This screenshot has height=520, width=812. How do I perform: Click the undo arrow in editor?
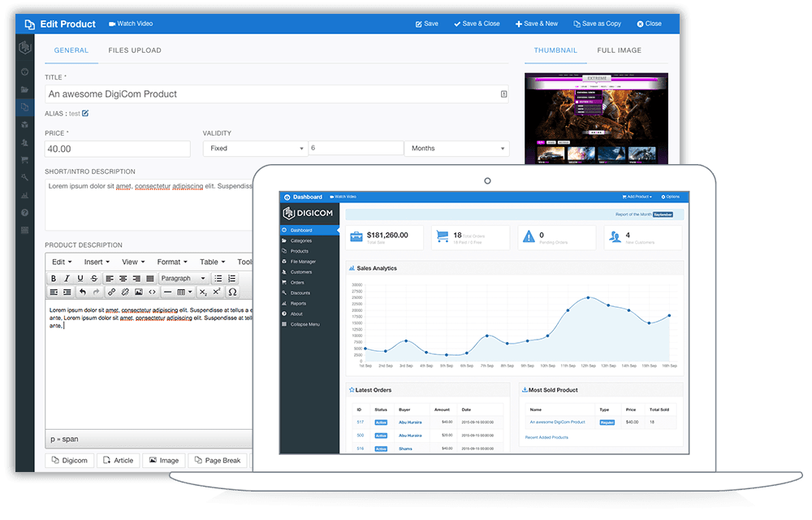pos(82,292)
